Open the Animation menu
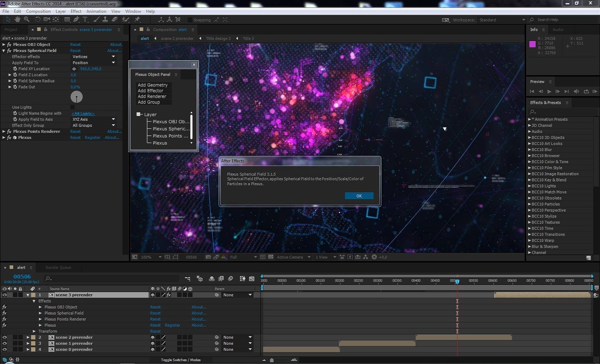 point(96,11)
